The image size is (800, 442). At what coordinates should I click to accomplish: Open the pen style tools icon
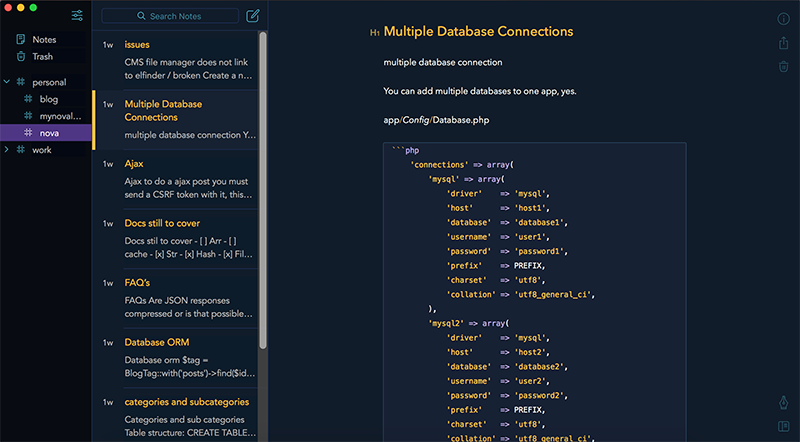(783, 403)
